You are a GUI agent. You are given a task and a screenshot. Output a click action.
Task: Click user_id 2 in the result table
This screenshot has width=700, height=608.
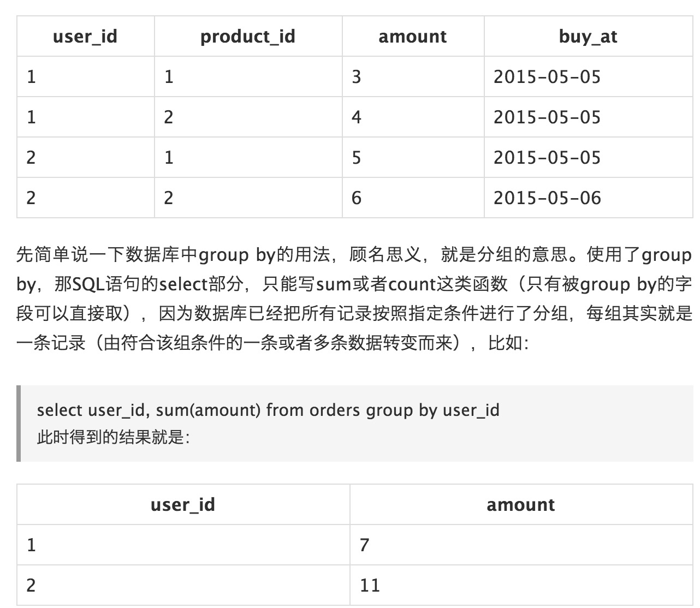point(183,585)
